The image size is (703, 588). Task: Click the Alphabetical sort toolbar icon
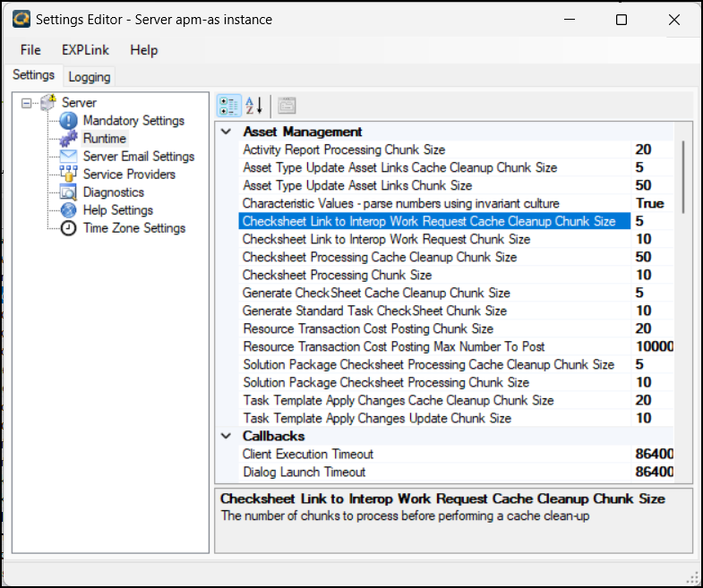click(x=253, y=106)
